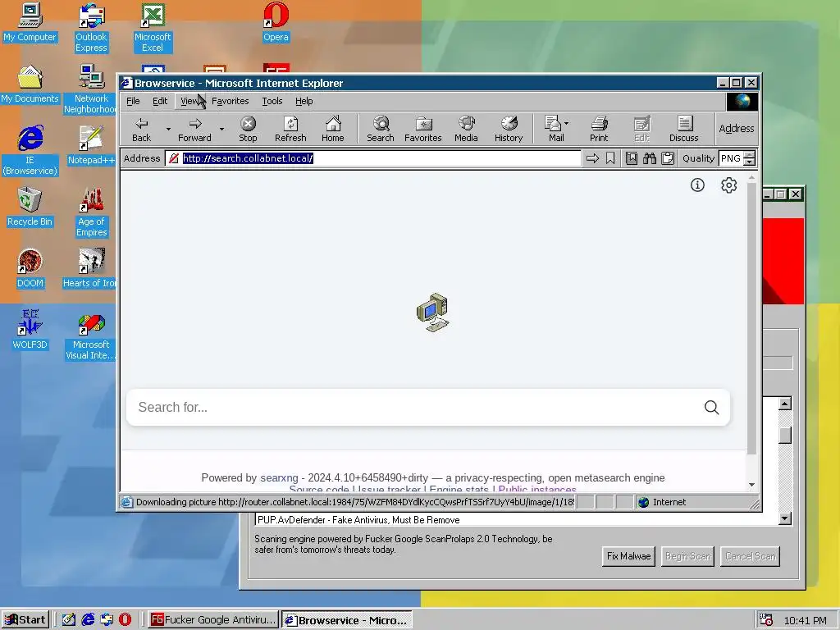This screenshot has width=840, height=630.
Task: Select the Microsoft Excel desktop icon
Action: click(x=153, y=28)
